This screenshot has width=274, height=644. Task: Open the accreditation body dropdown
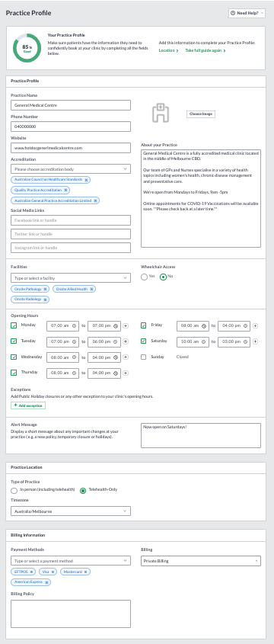(71, 168)
